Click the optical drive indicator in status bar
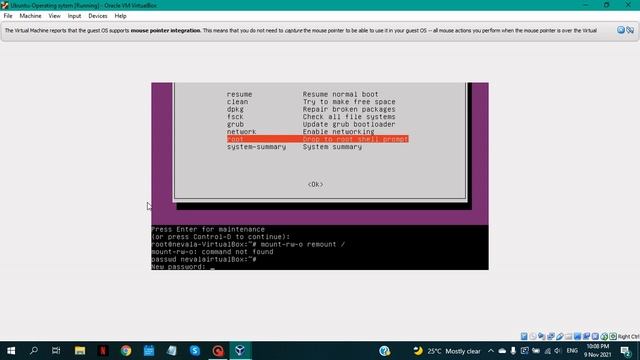This screenshot has width=640, height=360. tap(533, 336)
